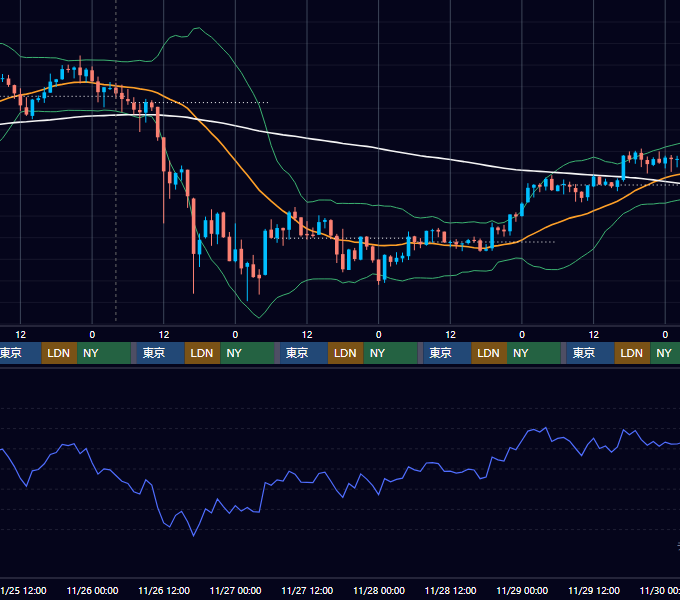
Task: Select the 東京 session block on 11/27 morning
Action: click(304, 353)
